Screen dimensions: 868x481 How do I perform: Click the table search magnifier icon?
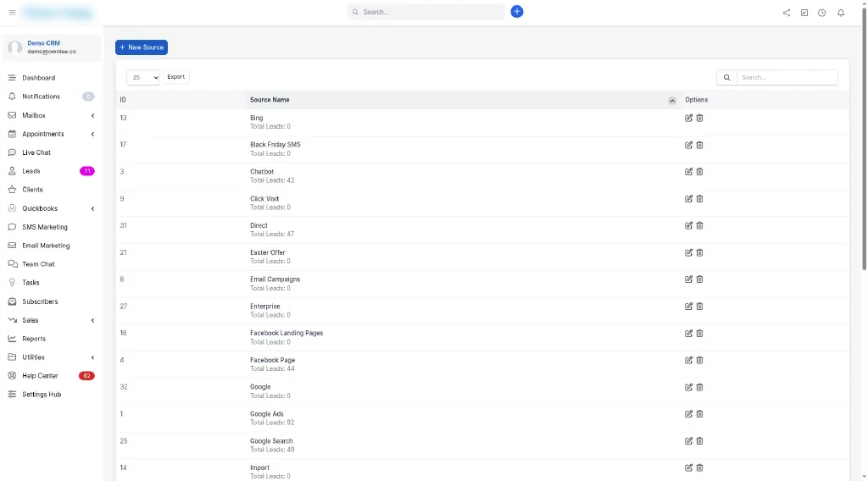[726, 77]
